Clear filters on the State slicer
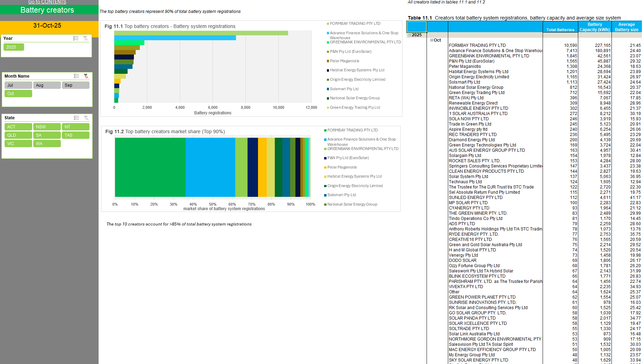The height and width of the screenshot is (364, 644). click(86, 118)
